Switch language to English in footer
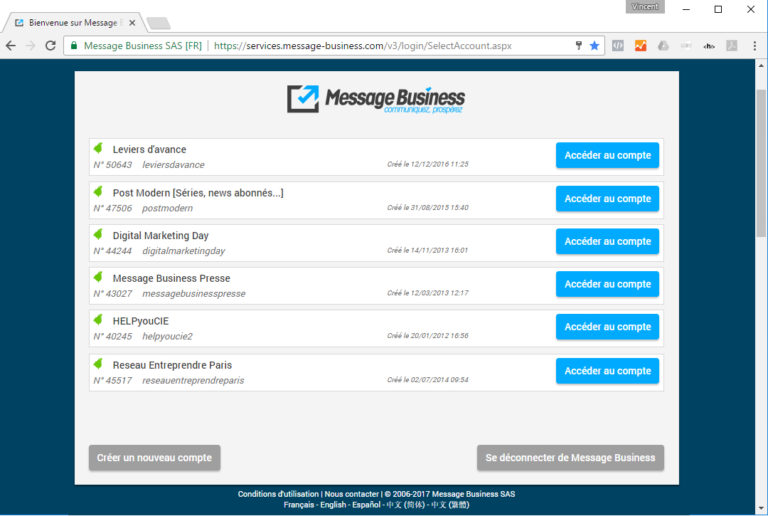 pyautogui.click(x=332, y=505)
